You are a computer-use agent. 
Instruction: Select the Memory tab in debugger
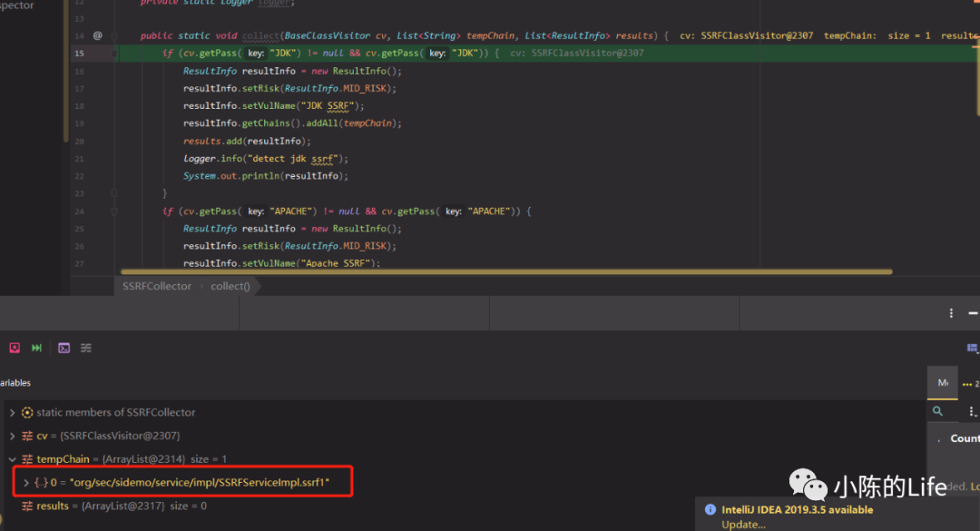point(943,383)
